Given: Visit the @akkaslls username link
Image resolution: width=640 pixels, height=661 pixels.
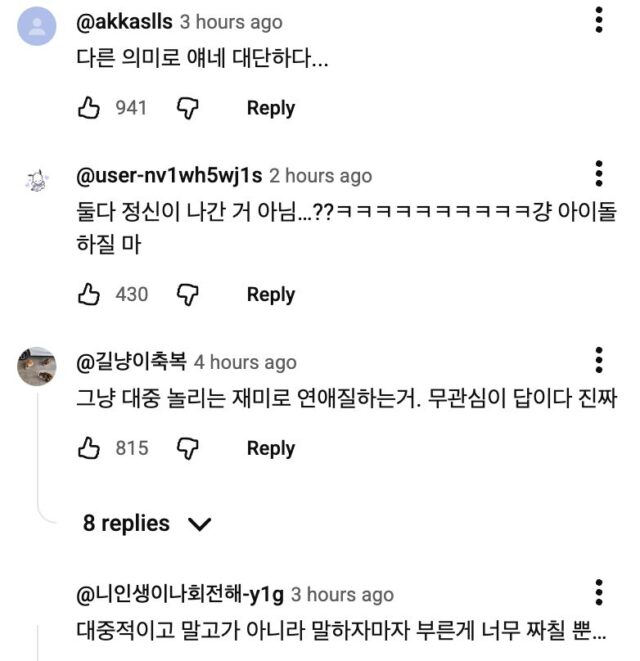Looking at the screenshot, I should pos(124,21).
